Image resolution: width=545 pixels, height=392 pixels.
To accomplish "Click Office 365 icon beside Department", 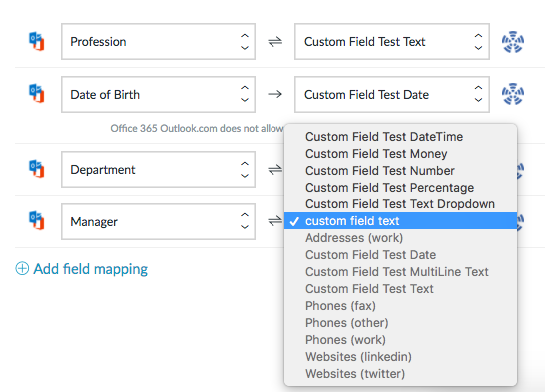I will [37, 169].
